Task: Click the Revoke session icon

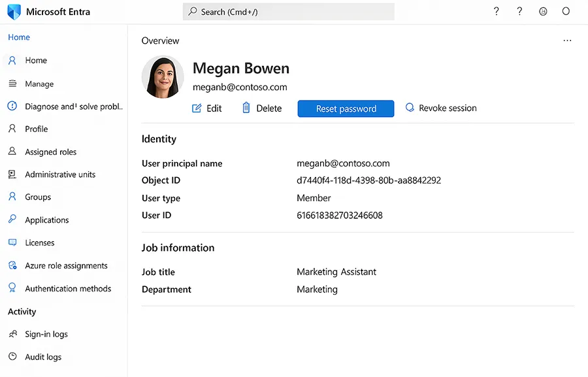Action: point(410,108)
